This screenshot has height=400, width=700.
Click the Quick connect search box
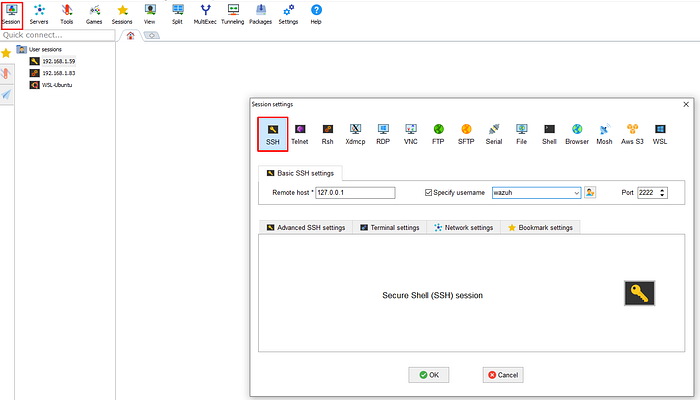coord(58,35)
